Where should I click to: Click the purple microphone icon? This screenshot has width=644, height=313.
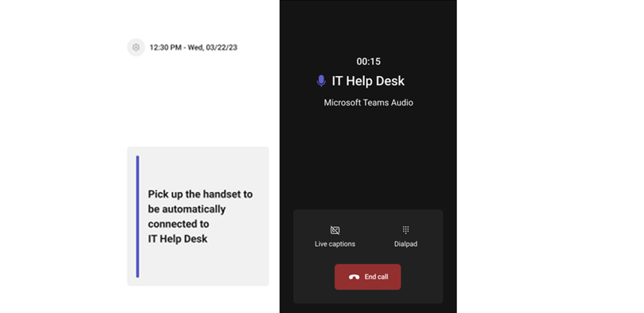321,81
